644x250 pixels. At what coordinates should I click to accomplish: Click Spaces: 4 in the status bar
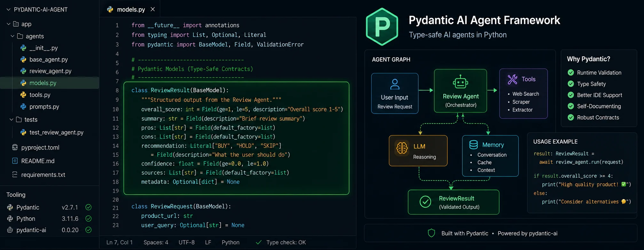[156, 242]
